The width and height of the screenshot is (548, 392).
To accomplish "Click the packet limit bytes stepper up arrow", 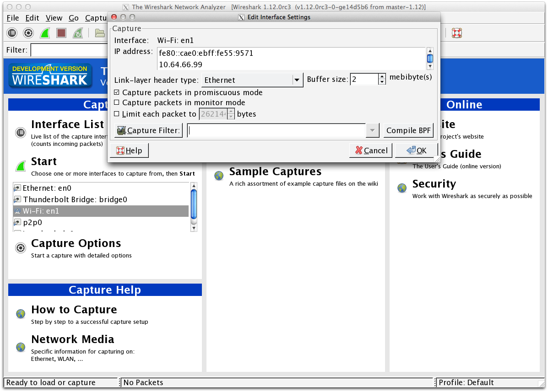I will click(x=231, y=111).
